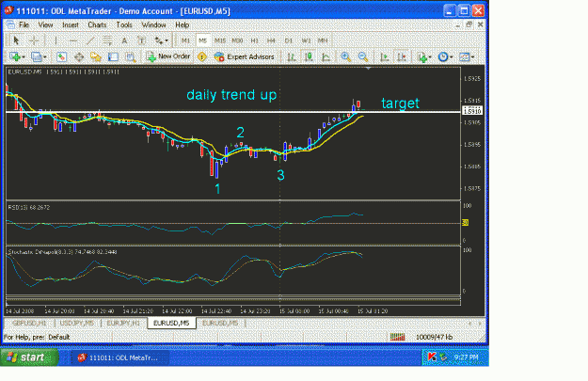This screenshot has height=381, width=588.
Task: Open the Strategy Tester icon
Action: pos(130,57)
